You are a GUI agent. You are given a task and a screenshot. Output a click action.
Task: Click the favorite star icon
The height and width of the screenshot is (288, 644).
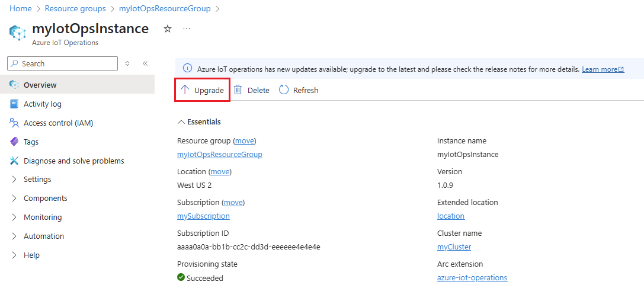(168, 28)
